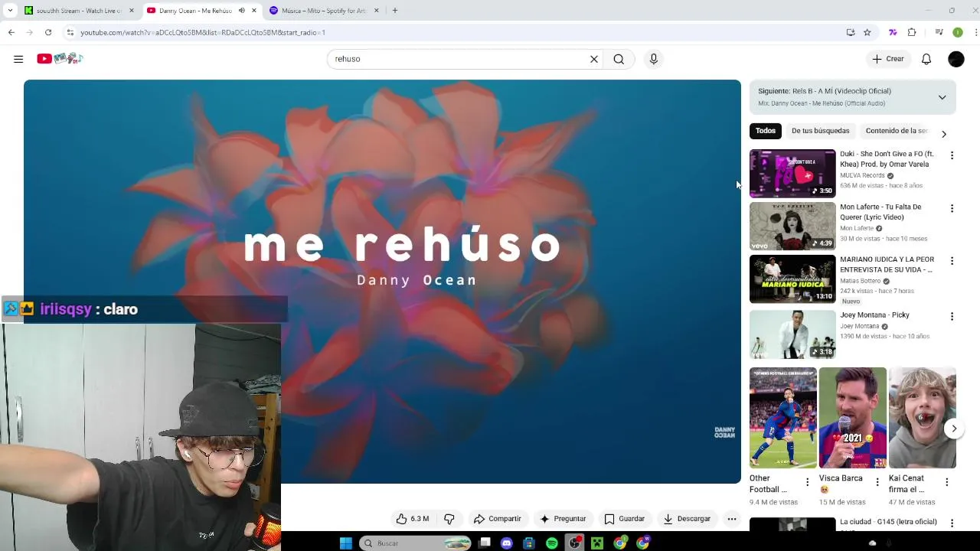The width and height of the screenshot is (980, 551).
Task: Select the Todos filter chip
Action: pos(765,131)
